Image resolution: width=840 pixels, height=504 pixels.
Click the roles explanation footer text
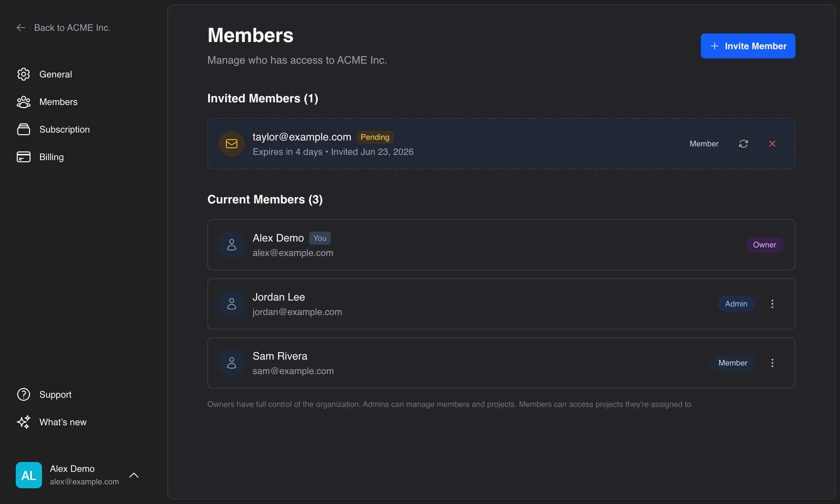[x=450, y=404]
